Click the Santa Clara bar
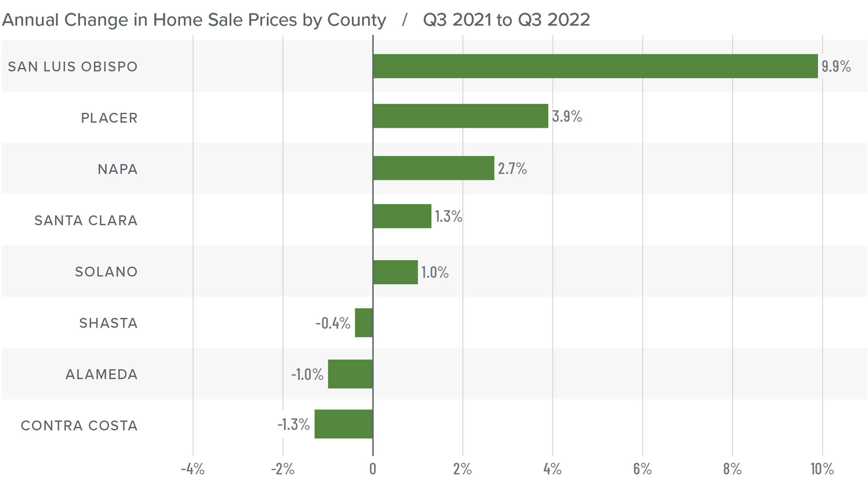This screenshot has width=868, height=500. (x=402, y=216)
